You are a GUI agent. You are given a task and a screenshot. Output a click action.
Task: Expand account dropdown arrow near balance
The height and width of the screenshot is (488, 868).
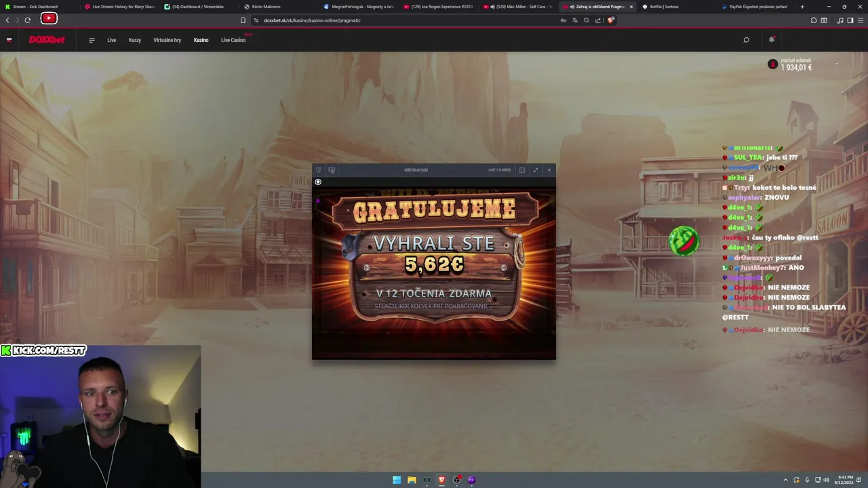(836, 64)
